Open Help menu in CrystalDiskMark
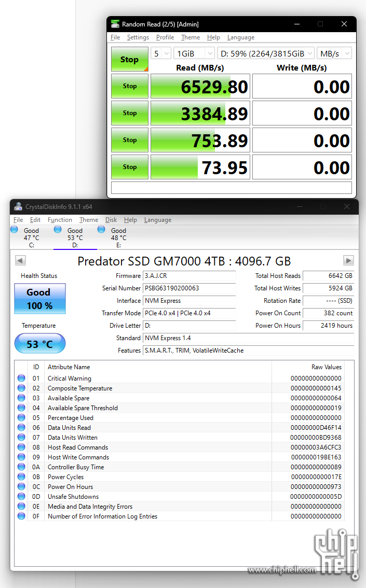The height and width of the screenshot is (588, 366). click(x=213, y=37)
